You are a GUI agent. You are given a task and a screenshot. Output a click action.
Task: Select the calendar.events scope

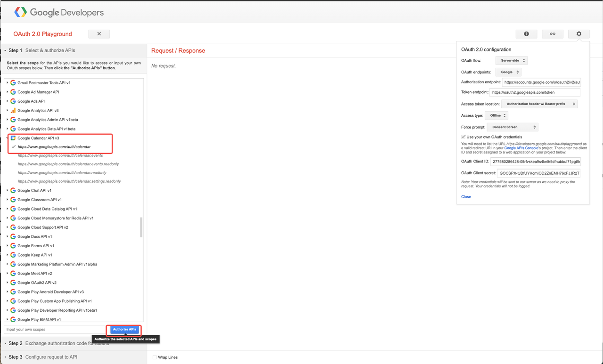60,155
